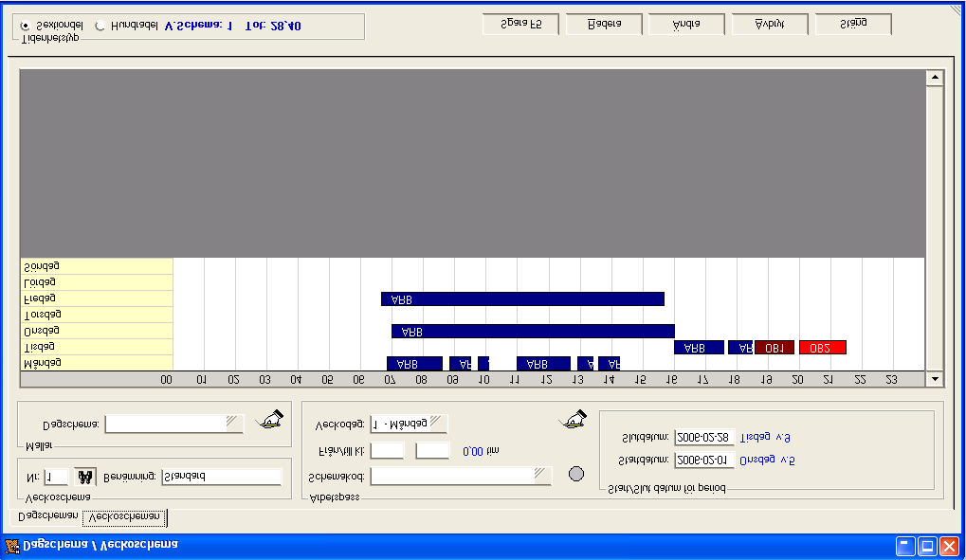Close the Dagschema / Veckoschema window
966x560 pixels.
pyautogui.click(x=949, y=546)
